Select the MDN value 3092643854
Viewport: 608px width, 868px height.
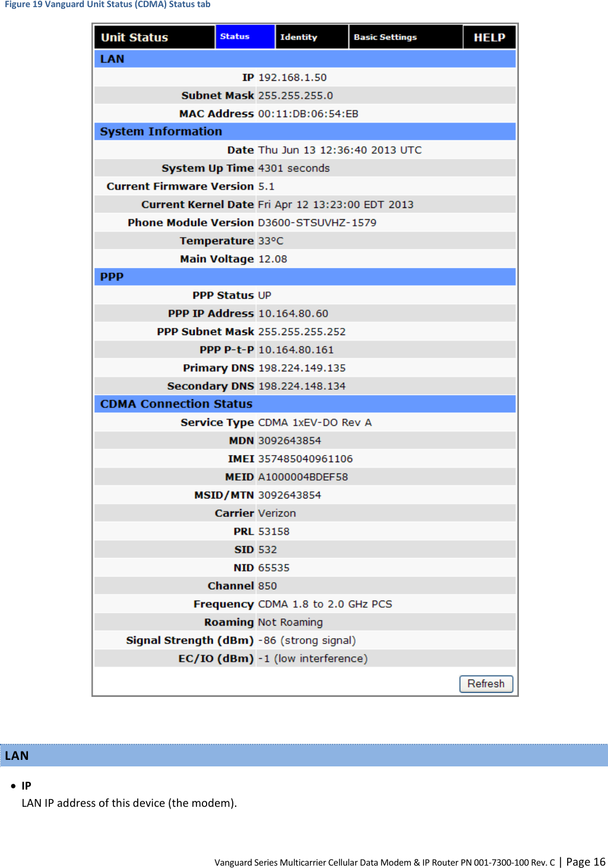[x=289, y=441]
